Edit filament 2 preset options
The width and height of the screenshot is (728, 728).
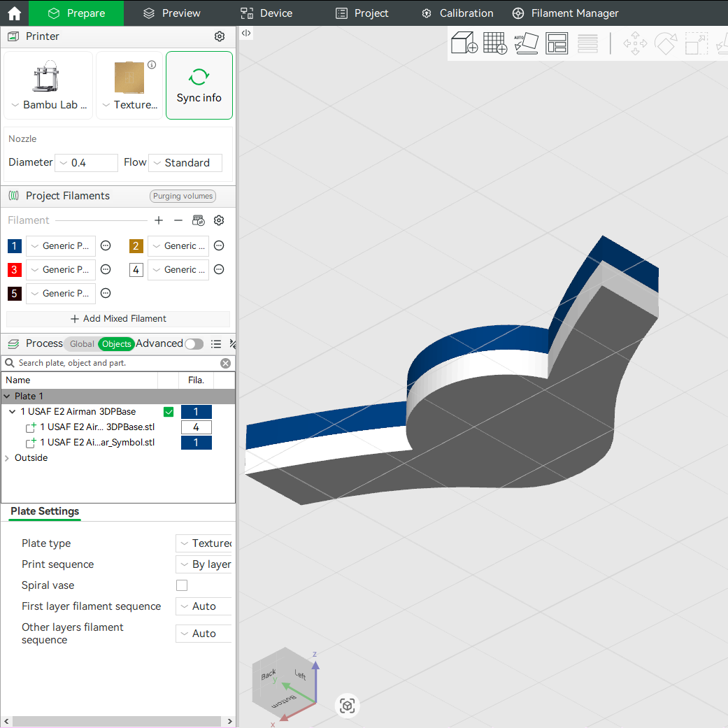click(219, 245)
